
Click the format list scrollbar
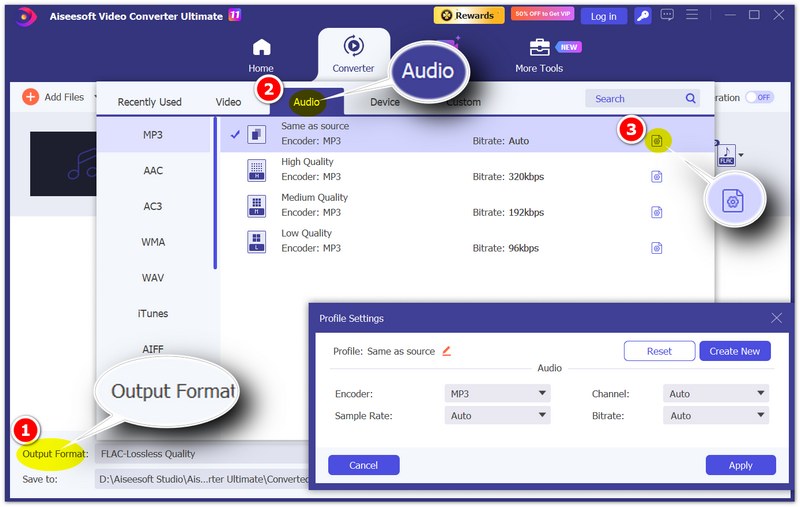click(x=215, y=193)
